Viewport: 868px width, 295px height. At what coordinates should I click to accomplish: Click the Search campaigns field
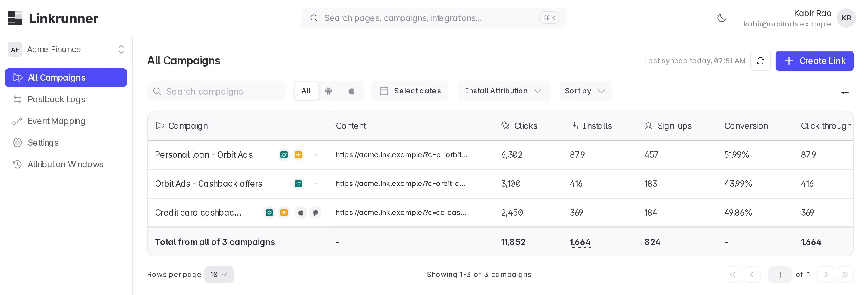[216, 91]
